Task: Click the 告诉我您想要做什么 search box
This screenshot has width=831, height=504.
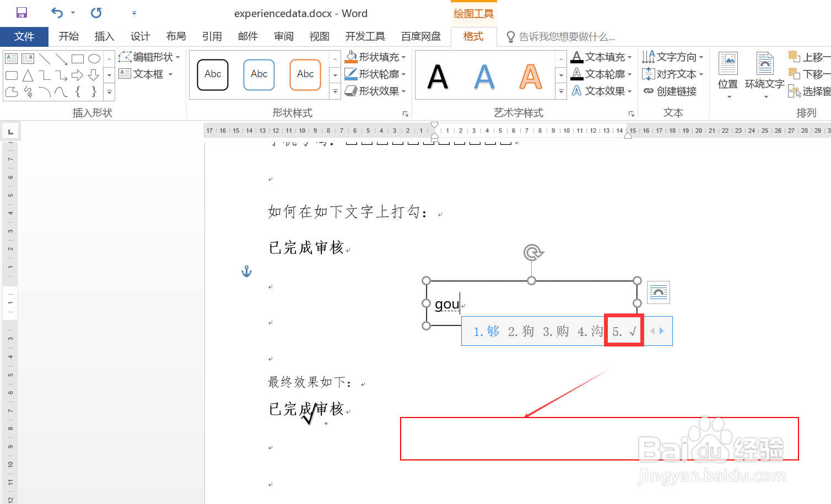Action: (x=560, y=37)
